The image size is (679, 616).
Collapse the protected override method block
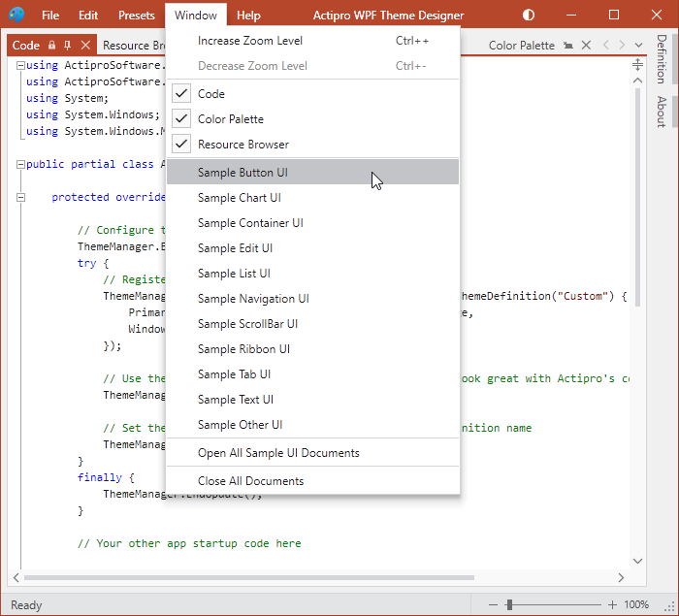[x=20, y=197]
